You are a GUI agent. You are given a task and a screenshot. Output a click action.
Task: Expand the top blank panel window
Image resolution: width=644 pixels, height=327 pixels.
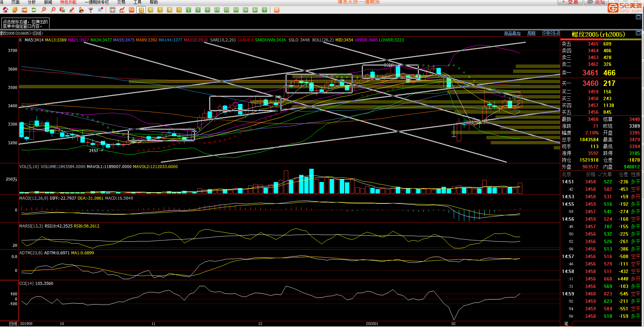coord(638,17)
